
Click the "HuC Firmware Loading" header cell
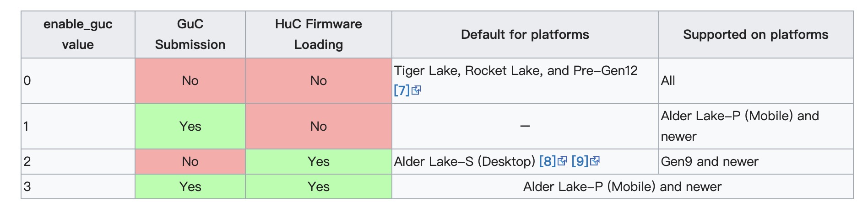pos(318,34)
